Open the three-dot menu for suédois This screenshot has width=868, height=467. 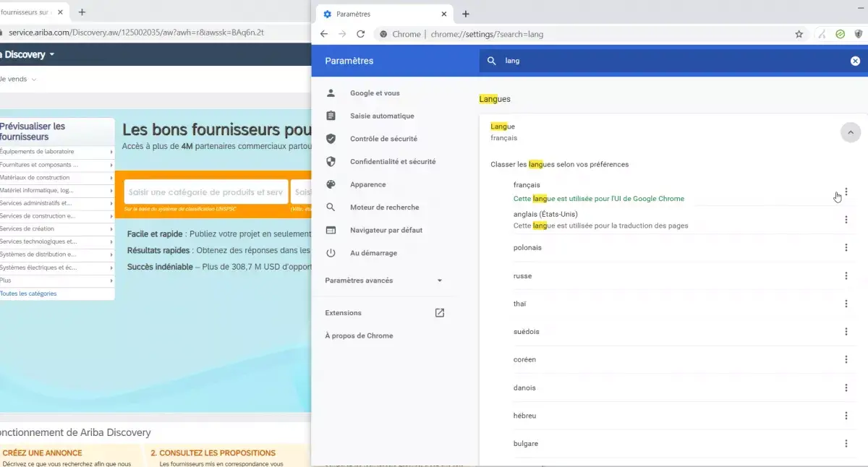pyautogui.click(x=846, y=332)
